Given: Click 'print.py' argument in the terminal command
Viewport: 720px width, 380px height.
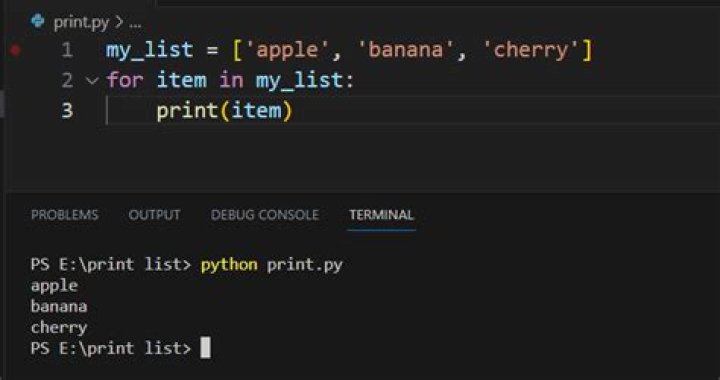Looking at the screenshot, I should pos(304,265).
